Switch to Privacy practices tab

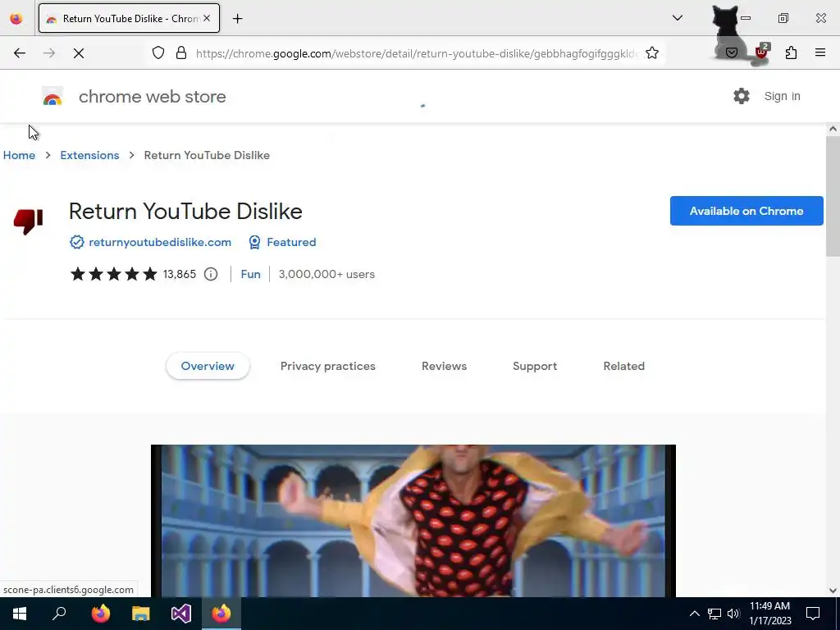(x=328, y=366)
